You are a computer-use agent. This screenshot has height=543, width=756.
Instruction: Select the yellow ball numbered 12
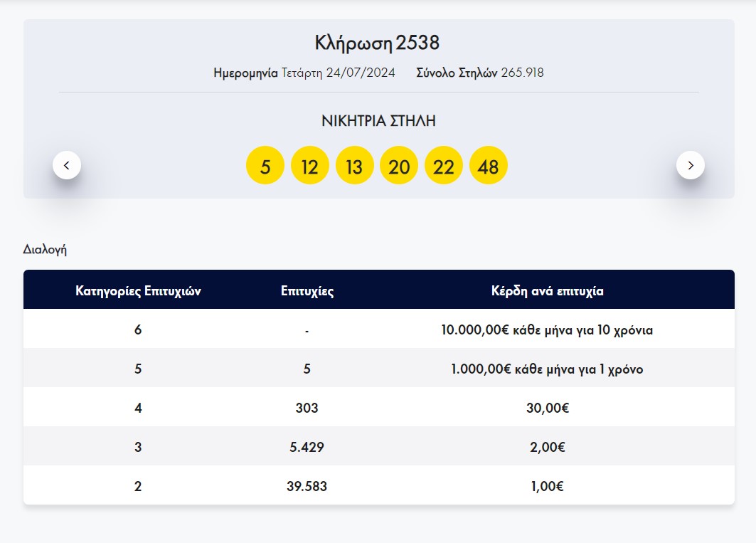(309, 166)
